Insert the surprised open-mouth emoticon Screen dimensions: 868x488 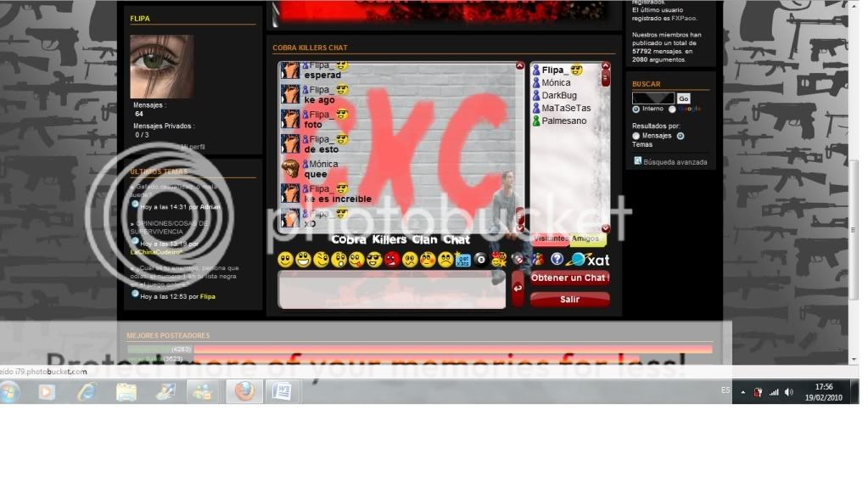coord(339,260)
